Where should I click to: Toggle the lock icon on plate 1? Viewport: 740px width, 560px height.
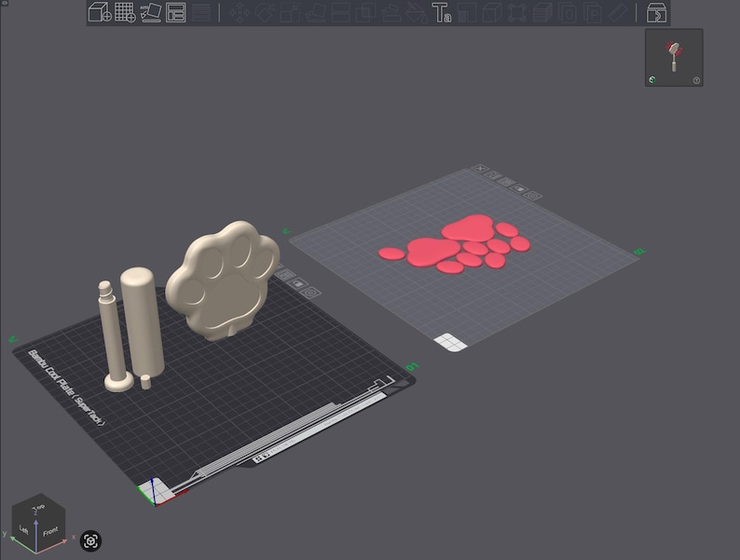coord(298,283)
